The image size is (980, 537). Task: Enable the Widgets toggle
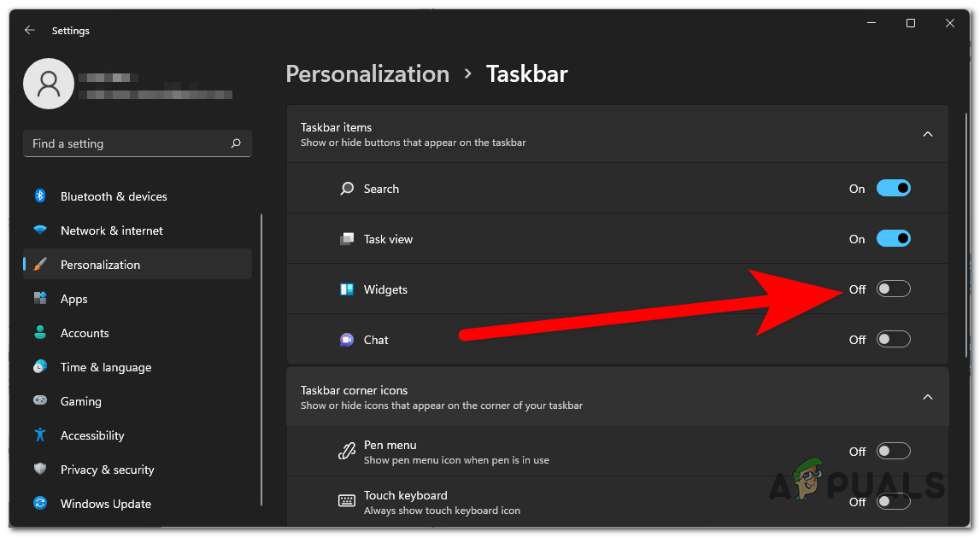coord(893,289)
